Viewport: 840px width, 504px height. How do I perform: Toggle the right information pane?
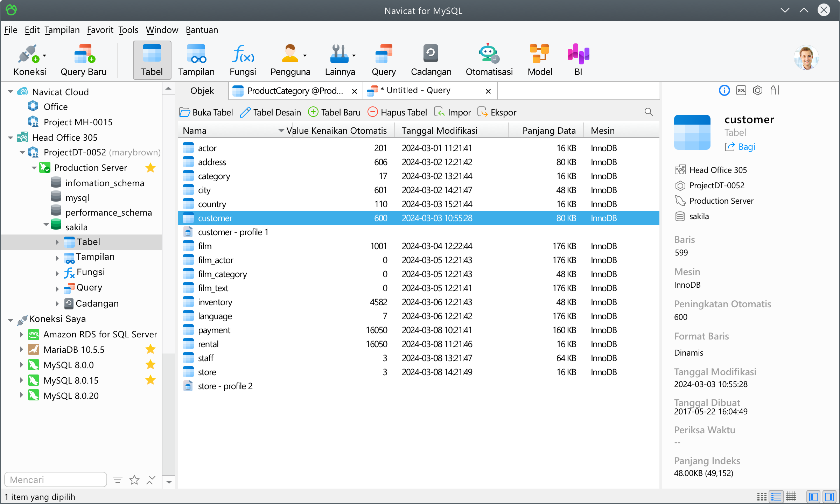pos(829,496)
